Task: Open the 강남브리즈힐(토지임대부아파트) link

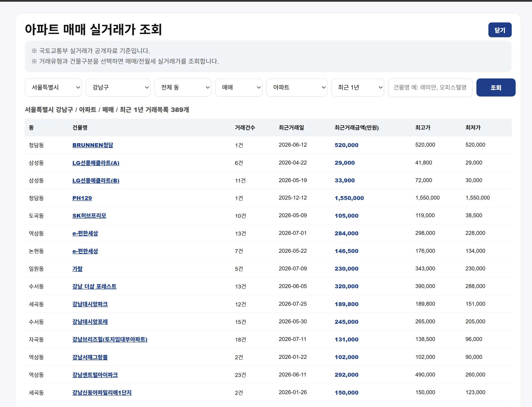Action: click(x=110, y=339)
